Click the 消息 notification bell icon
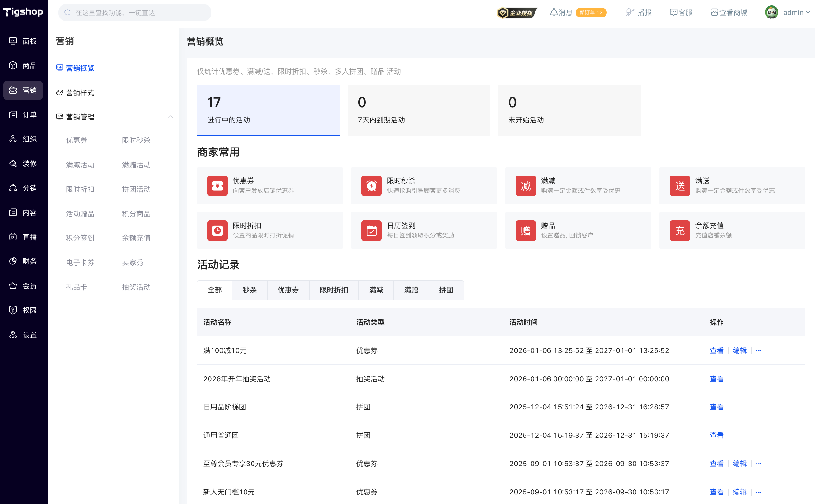 [554, 12]
